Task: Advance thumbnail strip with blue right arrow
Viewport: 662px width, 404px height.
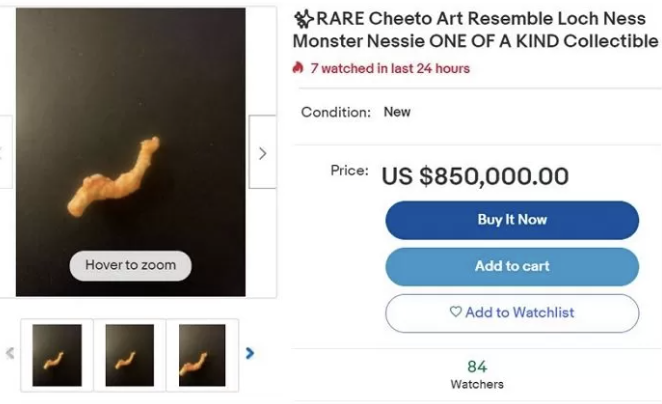Action: tap(250, 353)
